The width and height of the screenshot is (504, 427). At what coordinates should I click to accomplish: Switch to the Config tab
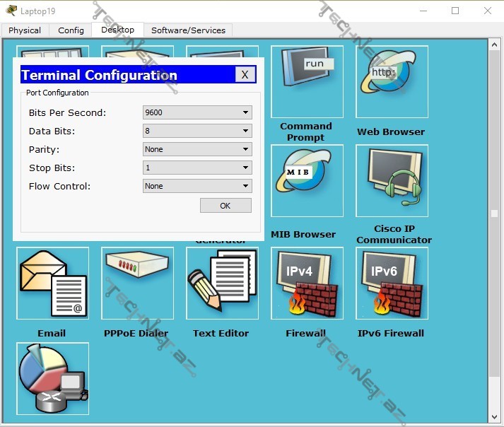pyautogui.click(x=71, y=30)
